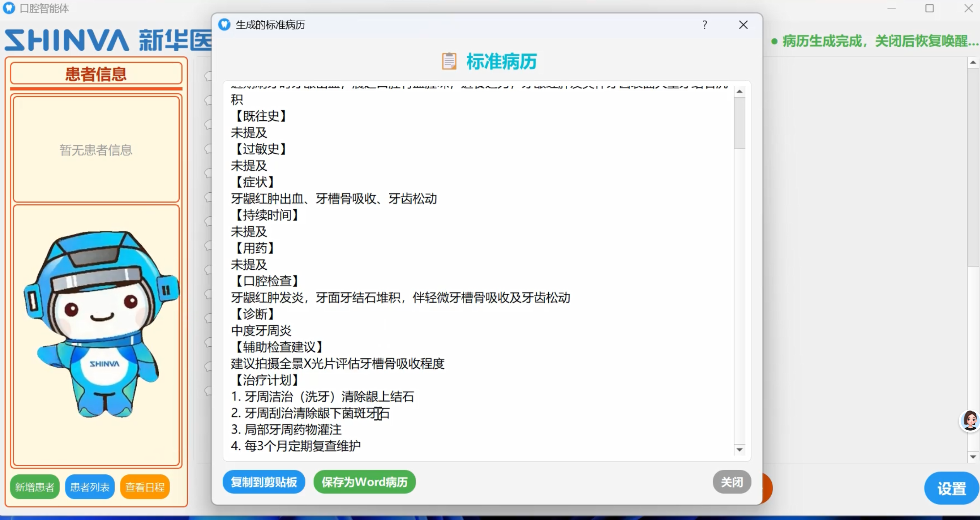This screenshot has height=520, width=980.
Task: Open the 患者列表 patient list
Action: tap(90, 487)
